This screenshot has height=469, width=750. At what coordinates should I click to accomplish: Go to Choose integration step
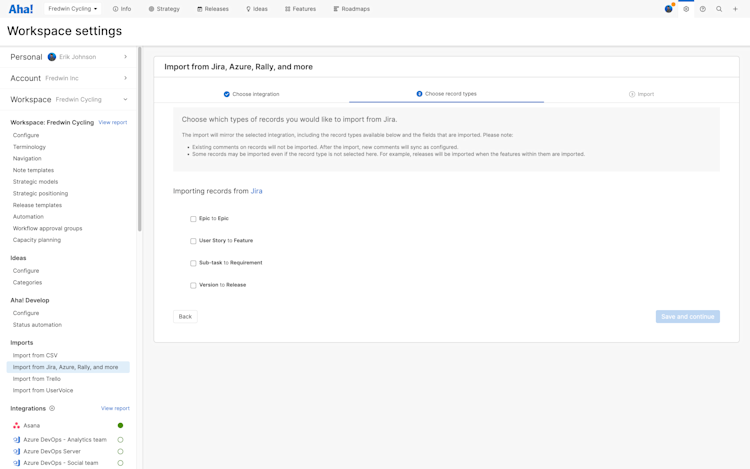252,94
